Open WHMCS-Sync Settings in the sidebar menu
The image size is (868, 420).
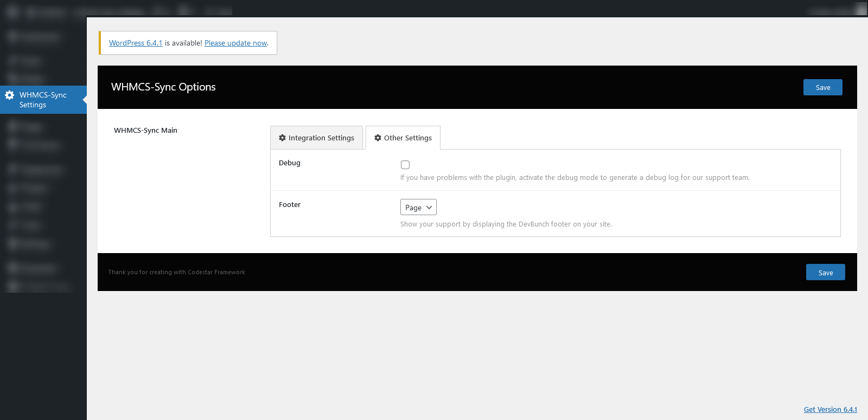pos(43,100)
